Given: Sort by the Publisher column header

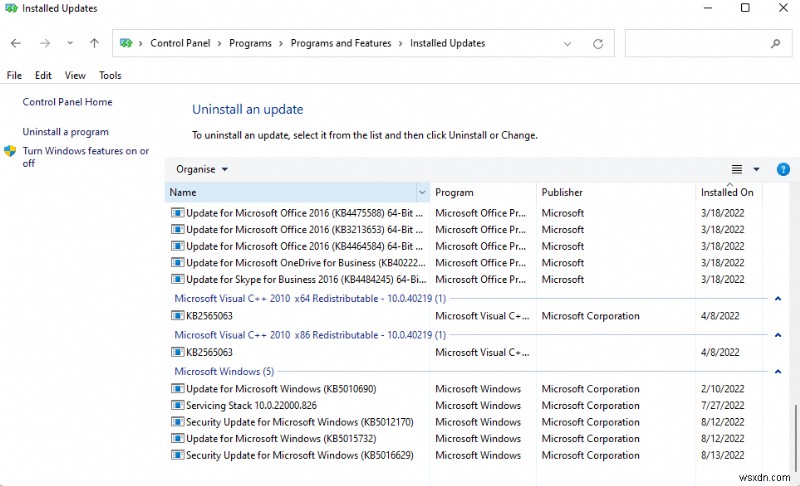Looking at the screenshot, I should pos(615,192).
